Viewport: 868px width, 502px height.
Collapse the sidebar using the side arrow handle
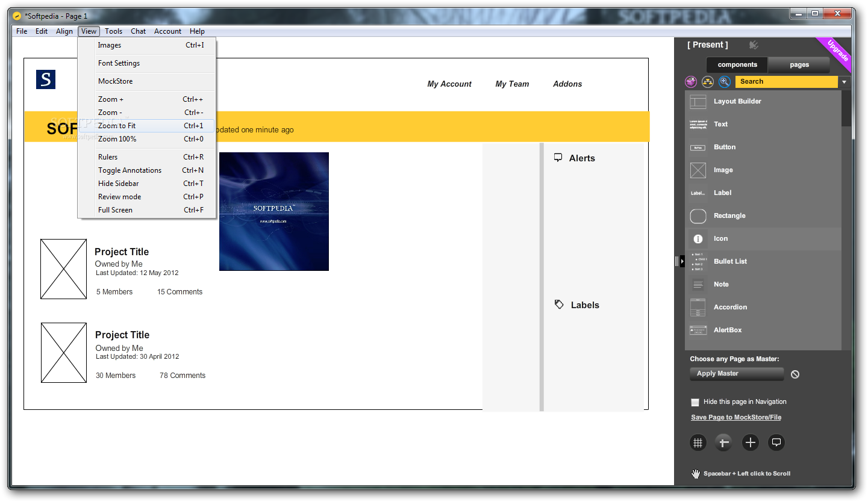pos(682,261)
